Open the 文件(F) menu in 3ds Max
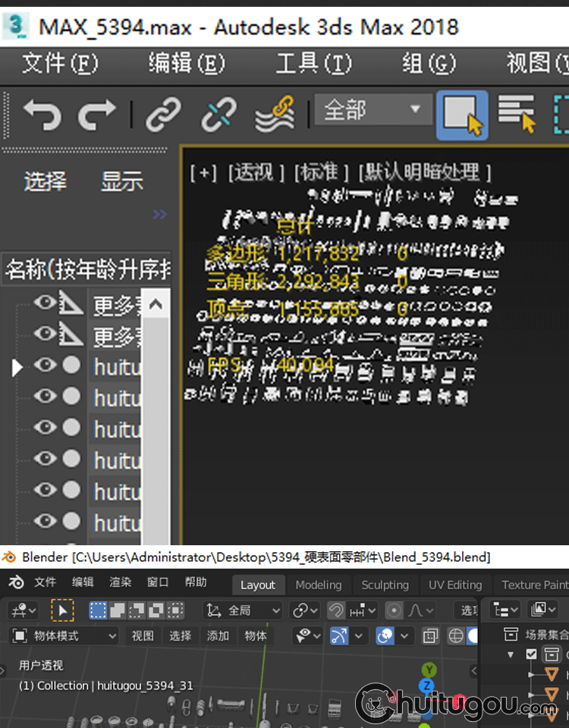Screen dimensions: 569x728 point(60,64)
